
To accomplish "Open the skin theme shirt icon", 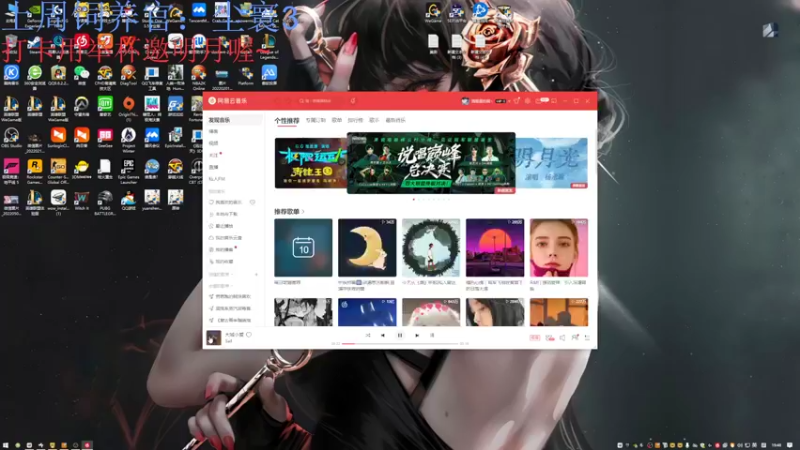I will 516,101.
